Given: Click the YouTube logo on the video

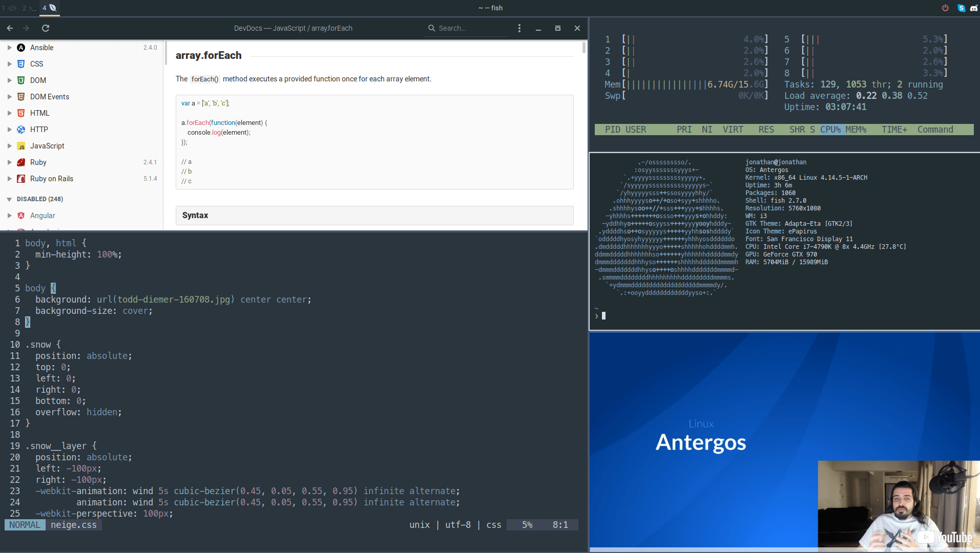Looking at the screenshot, I should point(944,537).
